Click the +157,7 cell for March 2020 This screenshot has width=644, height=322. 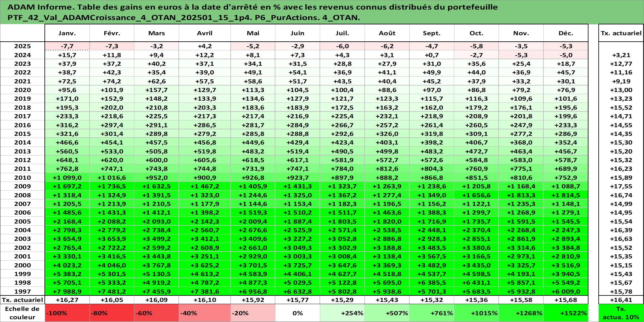click(x=157, y=90)
